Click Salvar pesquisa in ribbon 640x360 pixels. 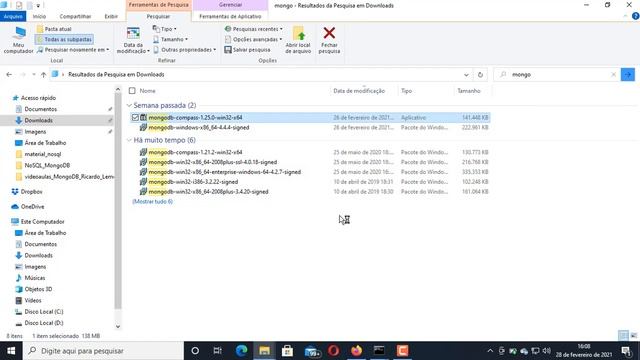[247, 50]
